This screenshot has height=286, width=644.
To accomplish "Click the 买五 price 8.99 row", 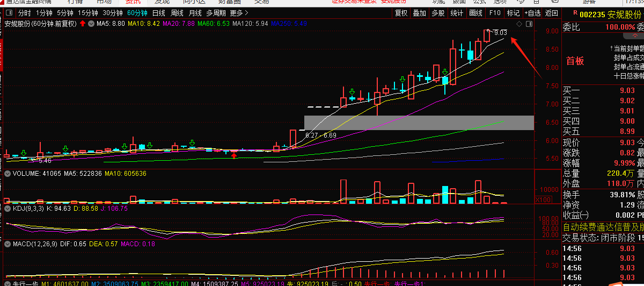I will coord(603,132).
